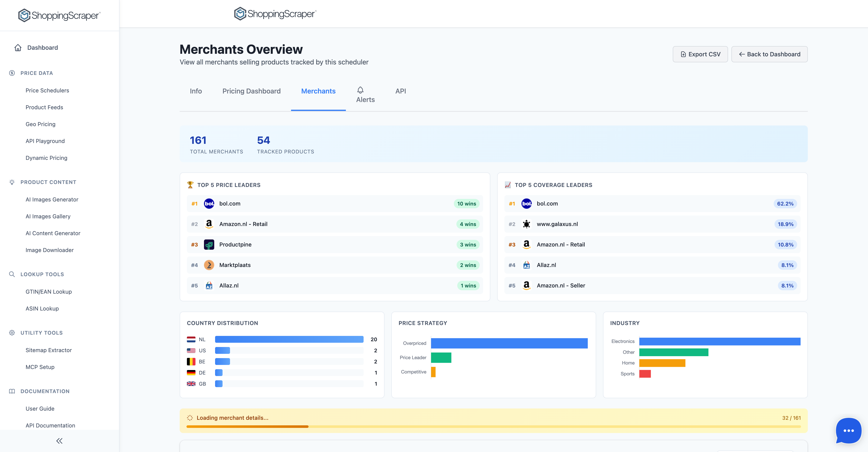Click the Alerts bell icon
The height and width of the screenshot is (452, 868).
[360, 90]
